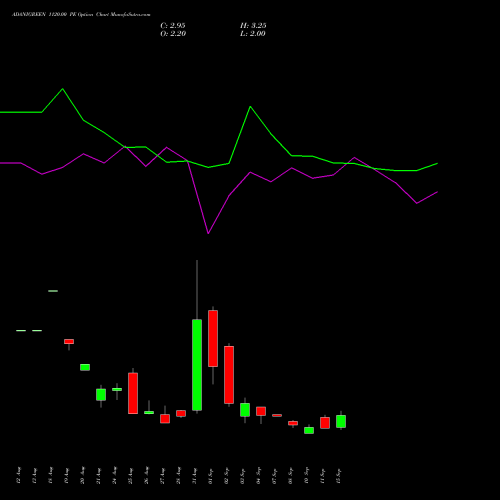Click the 08 Sep date label

point(290,475)
